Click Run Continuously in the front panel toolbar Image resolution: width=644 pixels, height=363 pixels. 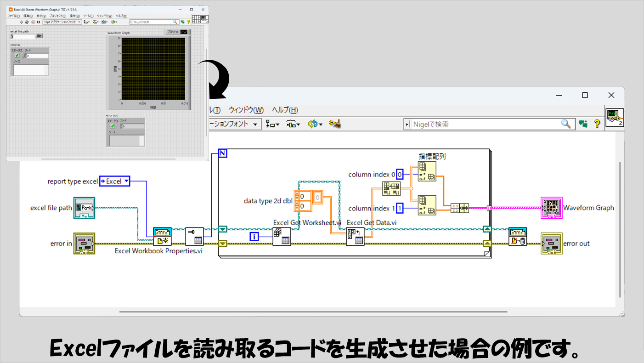28,22
